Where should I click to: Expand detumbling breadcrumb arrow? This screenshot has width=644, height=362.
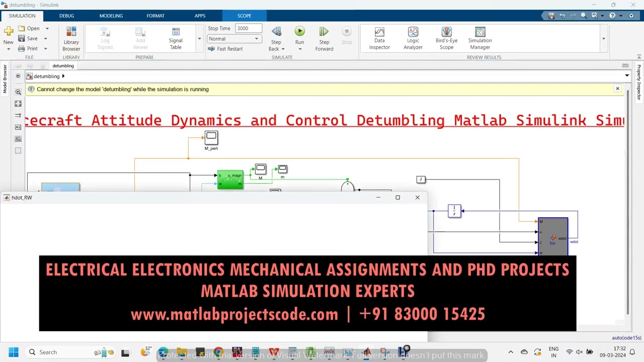tap(63, 76)
